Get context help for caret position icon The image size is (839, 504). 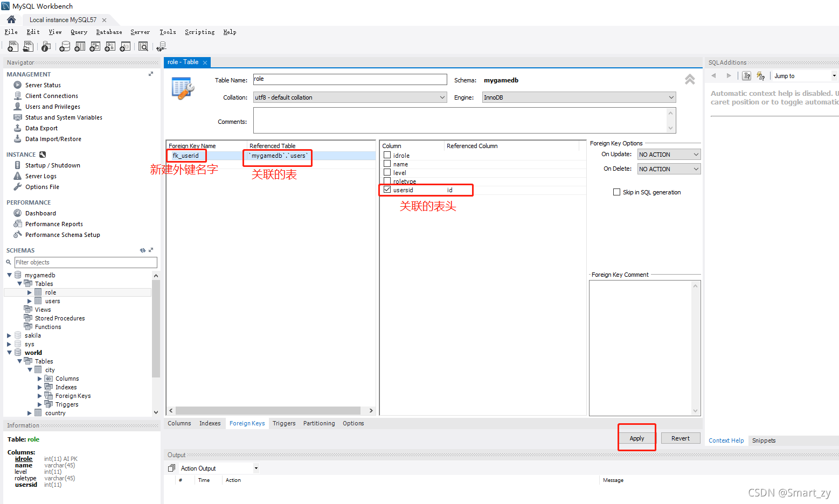point(747,76)
